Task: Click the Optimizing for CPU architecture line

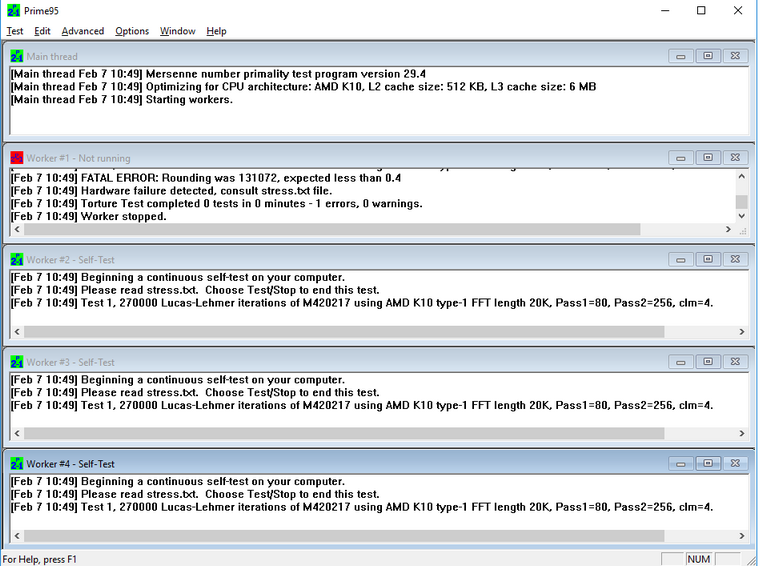Action: coord(304,87)
